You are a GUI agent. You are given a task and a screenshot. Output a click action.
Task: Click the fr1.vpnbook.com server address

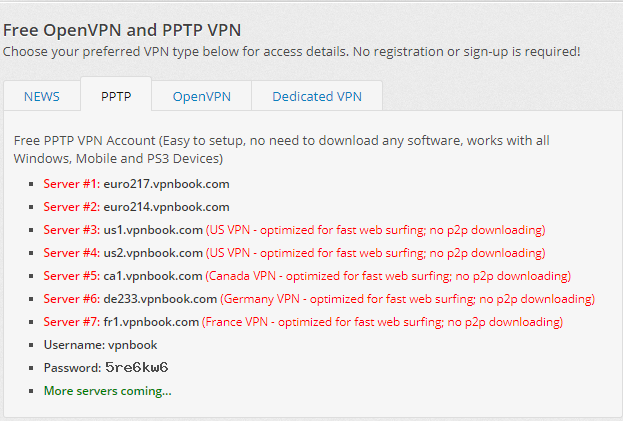[x=151, y=322]
